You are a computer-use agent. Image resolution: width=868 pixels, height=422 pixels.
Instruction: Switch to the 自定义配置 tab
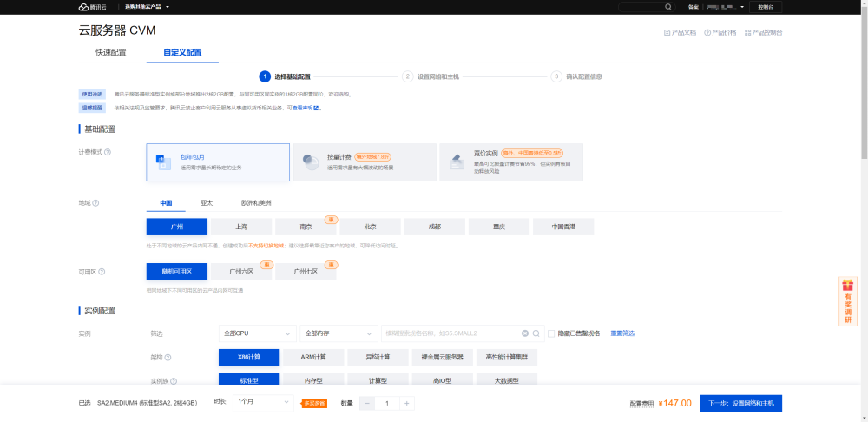182,53
